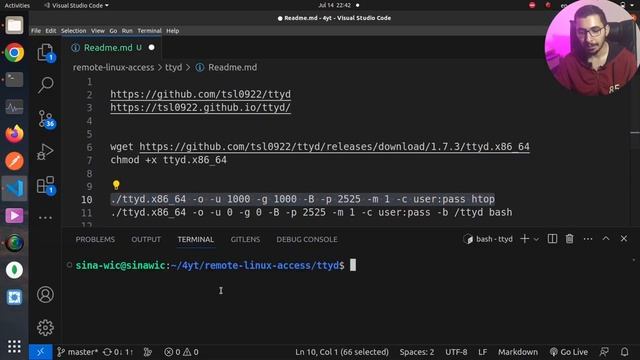Viewport: 640px width, 360px height.
Task: Close the terminal panel with X
Action: [624, 238]
